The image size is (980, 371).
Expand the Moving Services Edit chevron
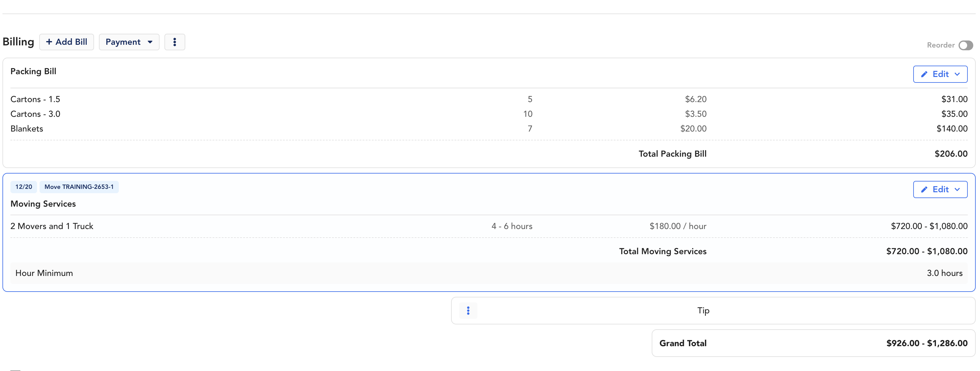[957, 190]
